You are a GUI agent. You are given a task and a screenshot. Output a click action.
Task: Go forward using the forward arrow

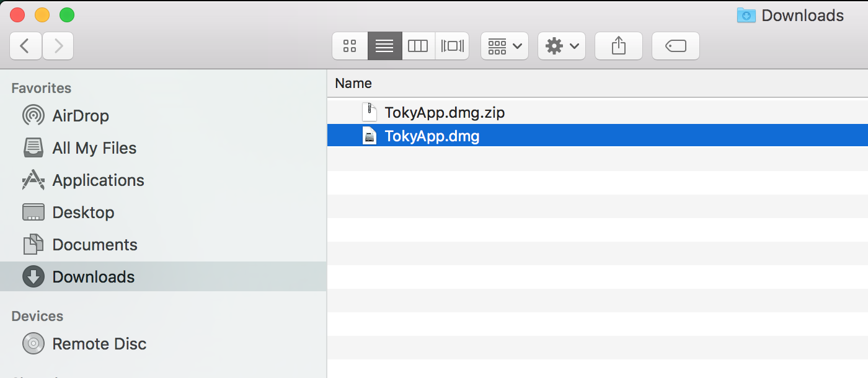pyautogui.click(x=58, y=46)
